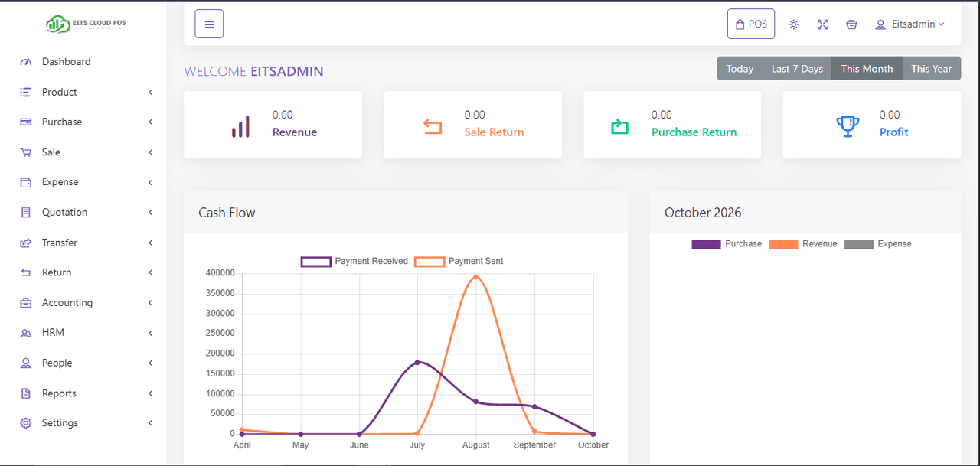980x466 pixels.
Task: Click the Product list icon in sidebar
Action: pos(26,92)
